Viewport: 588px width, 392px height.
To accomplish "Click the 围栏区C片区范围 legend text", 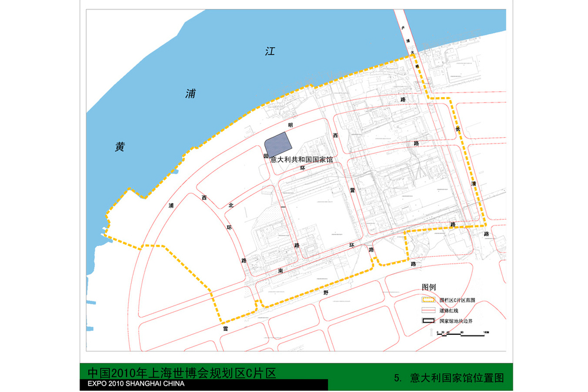I will point(457,300).
